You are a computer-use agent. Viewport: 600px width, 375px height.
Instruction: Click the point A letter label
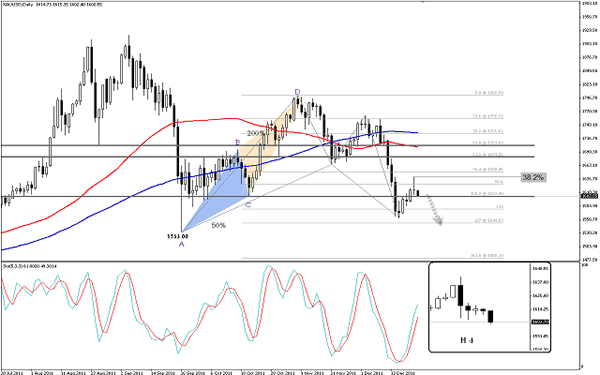click(181, 244)
